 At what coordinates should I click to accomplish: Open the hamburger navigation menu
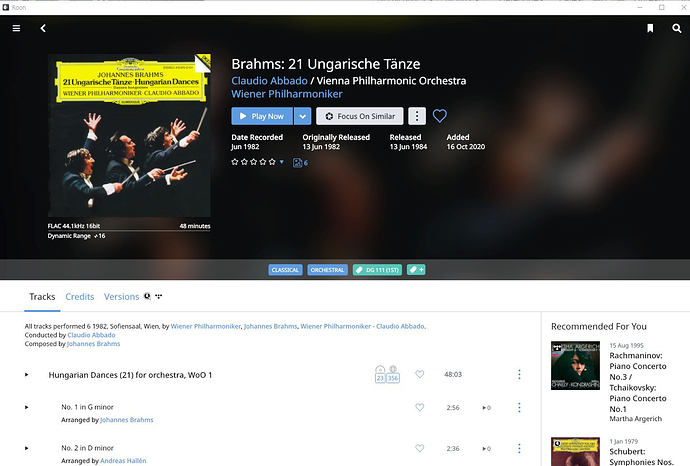16,28
